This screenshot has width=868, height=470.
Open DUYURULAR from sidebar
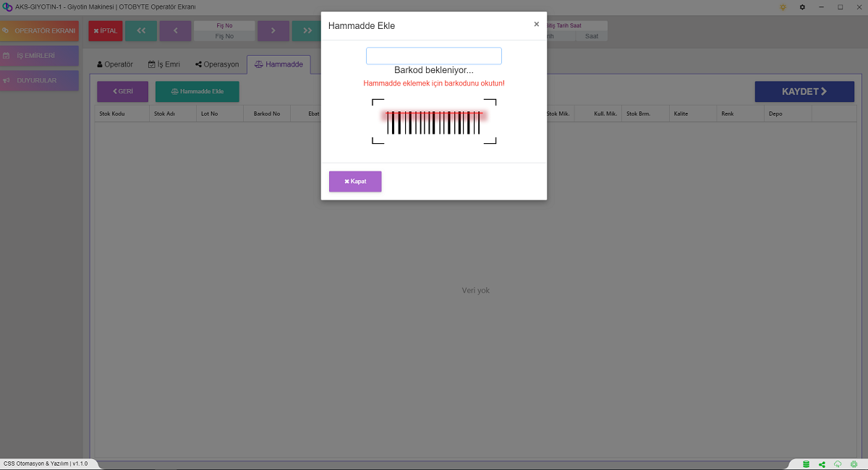40,80
